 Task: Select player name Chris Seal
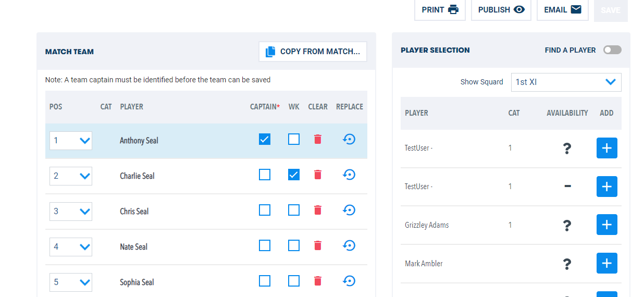(134, 212)
